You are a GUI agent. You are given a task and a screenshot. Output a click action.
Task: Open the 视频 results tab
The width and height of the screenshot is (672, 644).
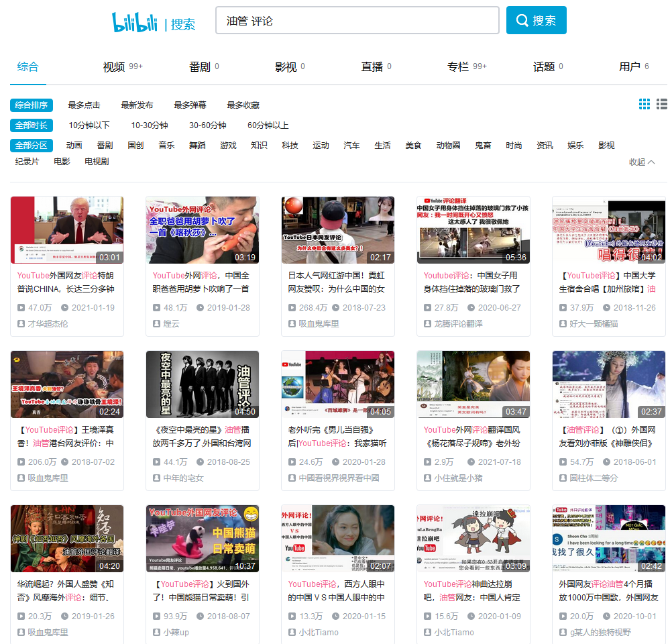tap(114, 67)
